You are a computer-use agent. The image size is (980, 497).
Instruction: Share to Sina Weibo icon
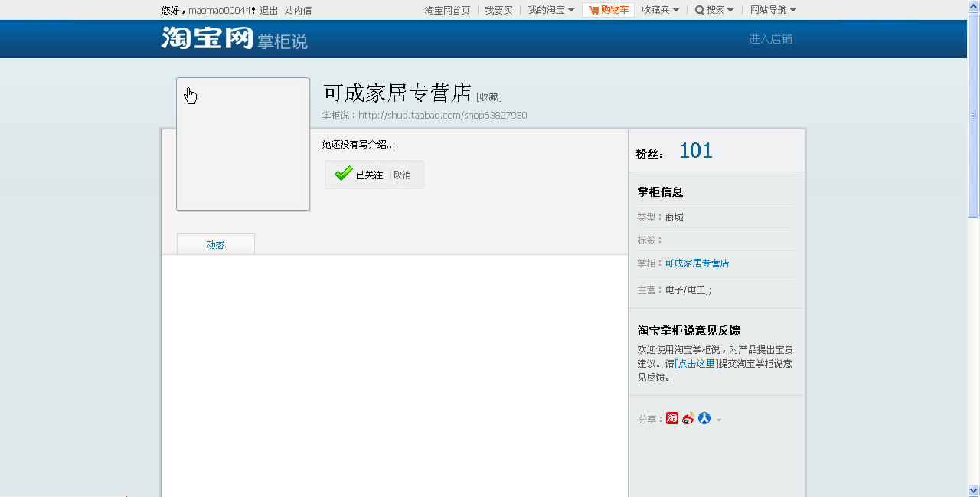688,418
